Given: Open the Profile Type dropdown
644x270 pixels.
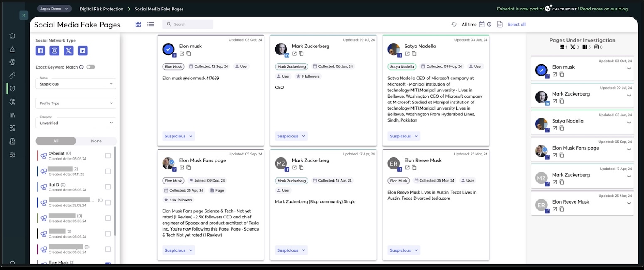Looking at the screenshot, I should (x=76, y=103).
